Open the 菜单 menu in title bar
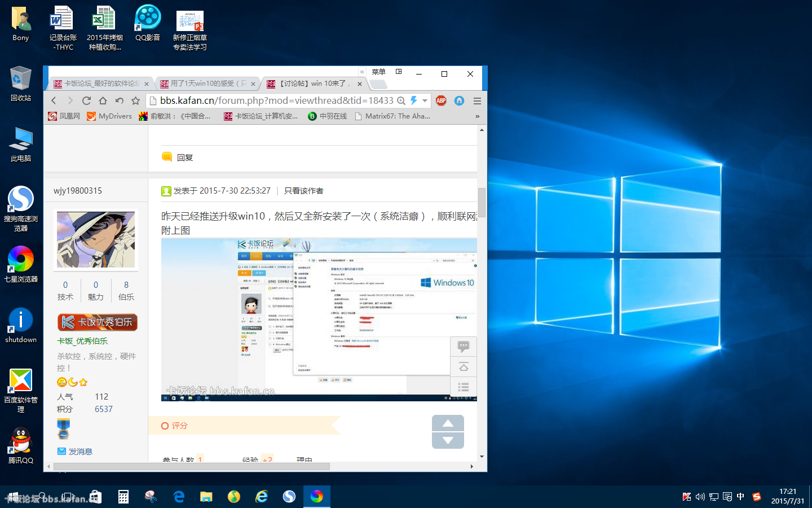 [x=378, y=72]
